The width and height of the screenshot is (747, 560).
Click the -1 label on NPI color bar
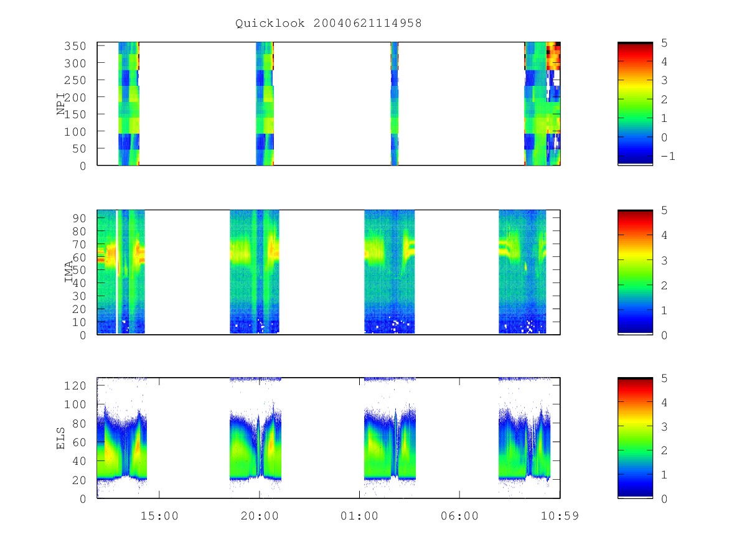[667, 156]
